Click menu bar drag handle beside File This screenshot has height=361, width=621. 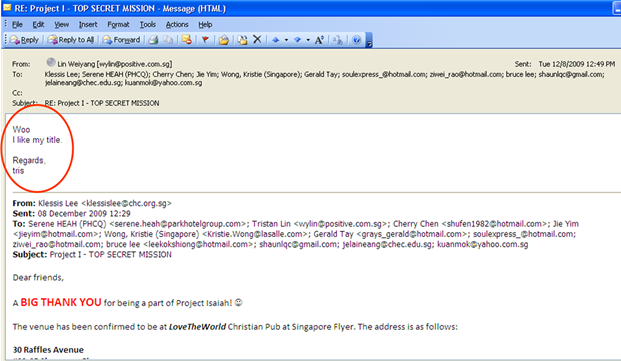pos(6,24)
